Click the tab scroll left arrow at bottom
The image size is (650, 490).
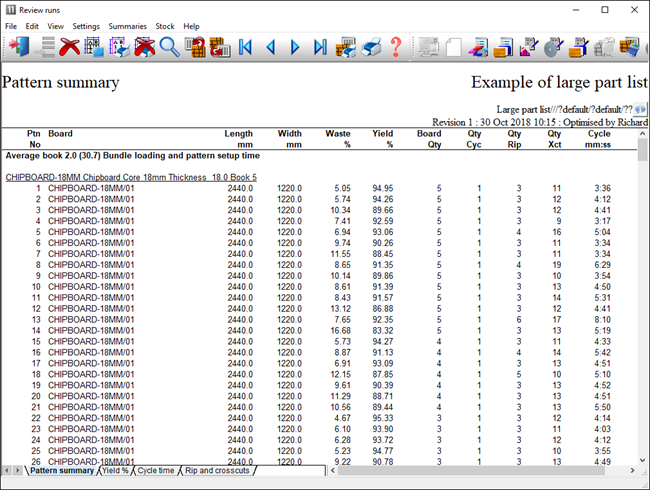[x=7, y=470]
